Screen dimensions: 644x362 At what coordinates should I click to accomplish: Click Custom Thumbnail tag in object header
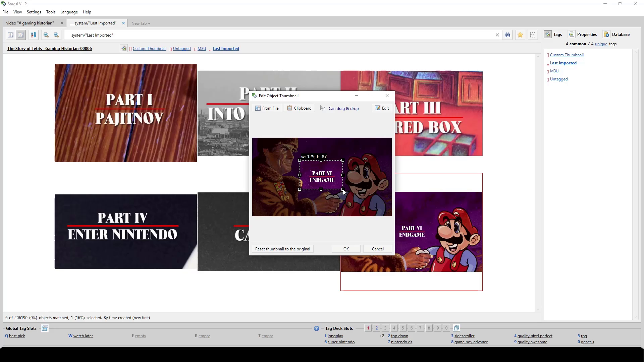pos(149,49)
